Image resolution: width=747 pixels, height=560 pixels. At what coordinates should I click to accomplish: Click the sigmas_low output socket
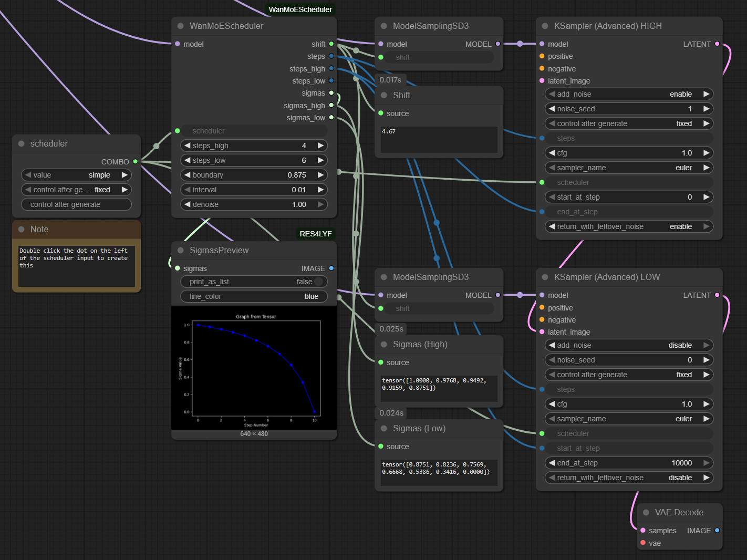click(331, 117)
